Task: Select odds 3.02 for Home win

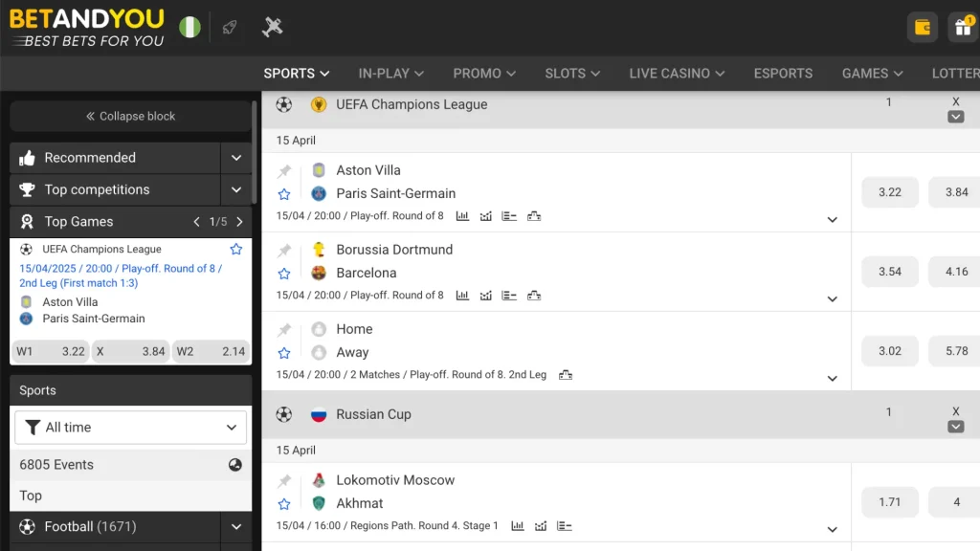Action: click(x=890, y=351)
